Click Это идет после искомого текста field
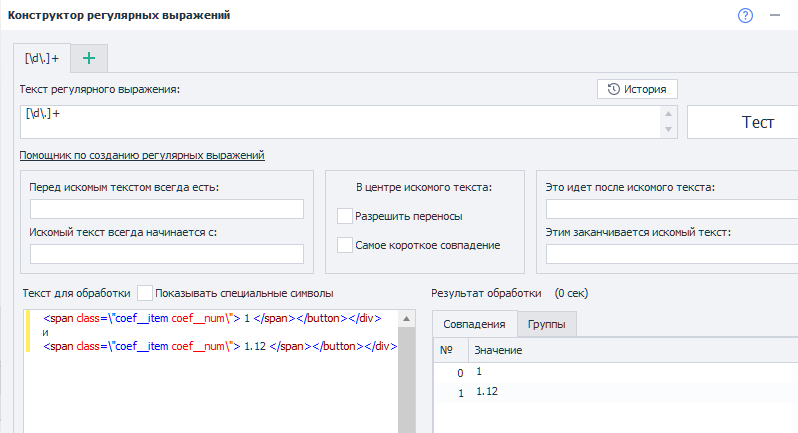Screen dimensions: 798x433 pos(670,209)
